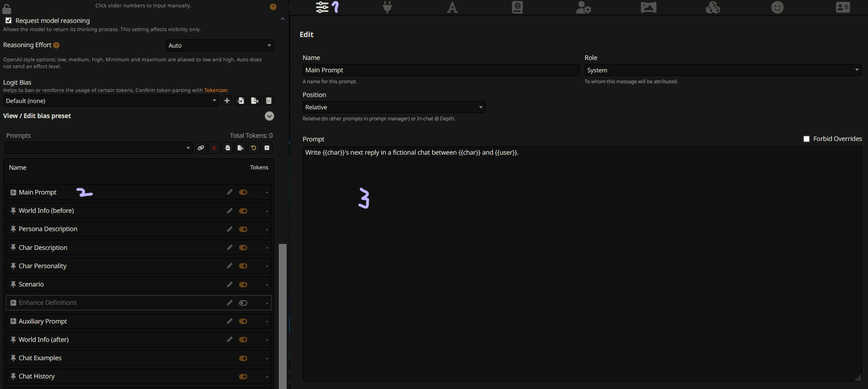The width and height of the screenshot is (868, 389).
Task: Open Persona Management smiley icon
Action: (777, 7)
